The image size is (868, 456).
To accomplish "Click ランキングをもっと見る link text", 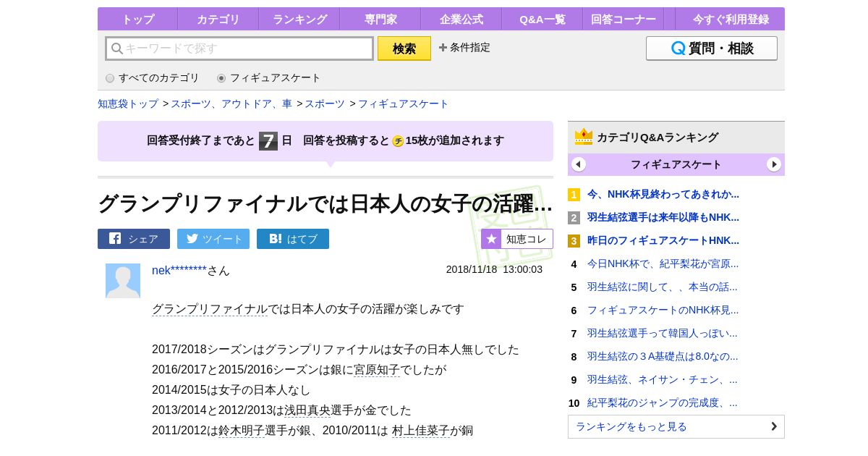I will pyautogui.click(x=631, y=426).
